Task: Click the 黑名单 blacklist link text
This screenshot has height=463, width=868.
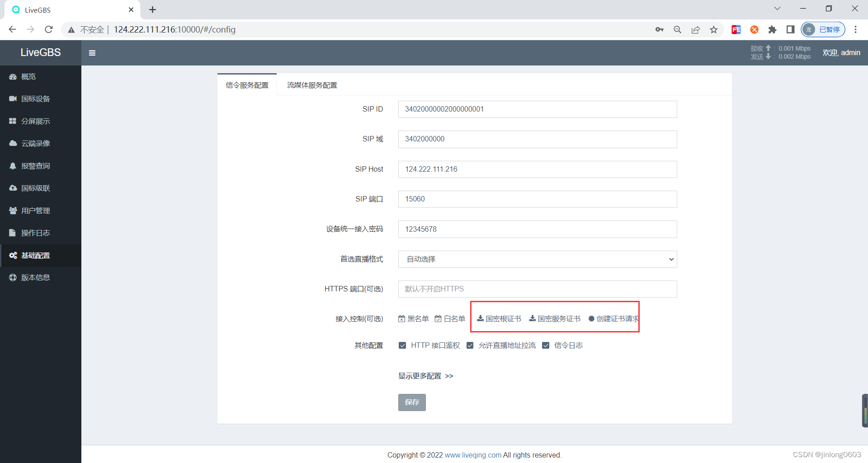Action: (x=418, y=319)
